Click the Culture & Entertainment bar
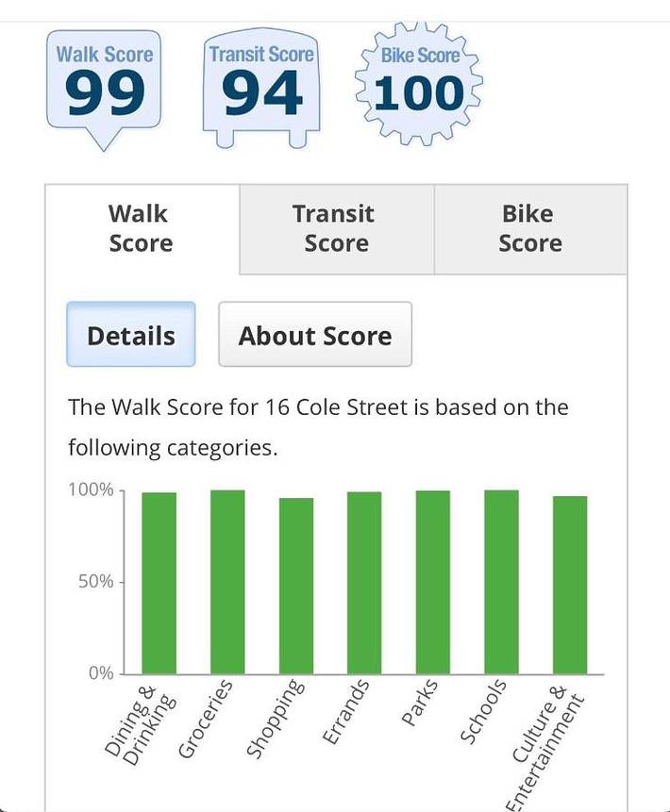This screenshot has height=812, width=670. click(570, 585)
